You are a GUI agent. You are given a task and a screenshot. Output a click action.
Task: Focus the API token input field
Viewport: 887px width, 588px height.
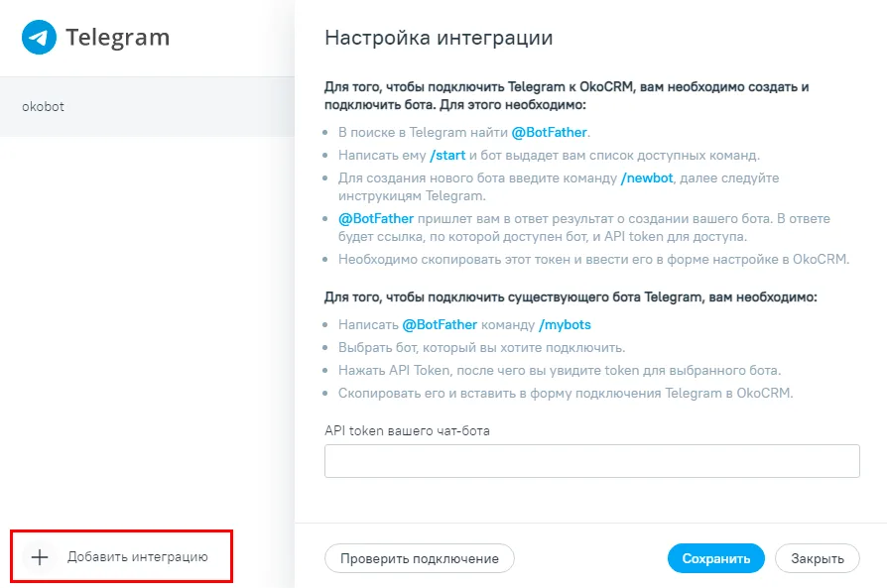click(591, 461)
